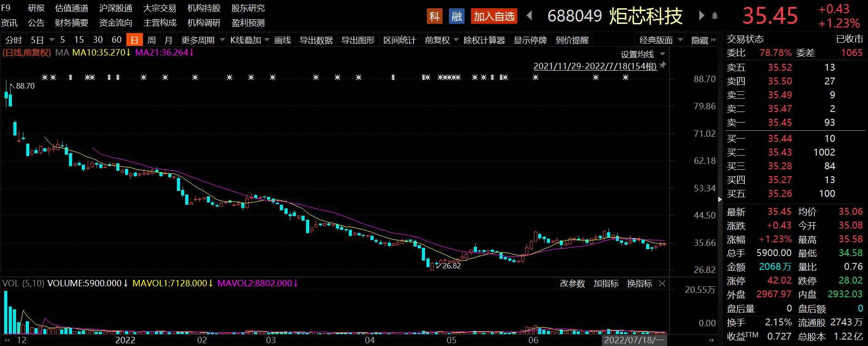Click the 2021/11/29-2022/7/18 date range link
The width and height of the screenshot is (868, 346).
pyautogui.click(x=595, y=66)
